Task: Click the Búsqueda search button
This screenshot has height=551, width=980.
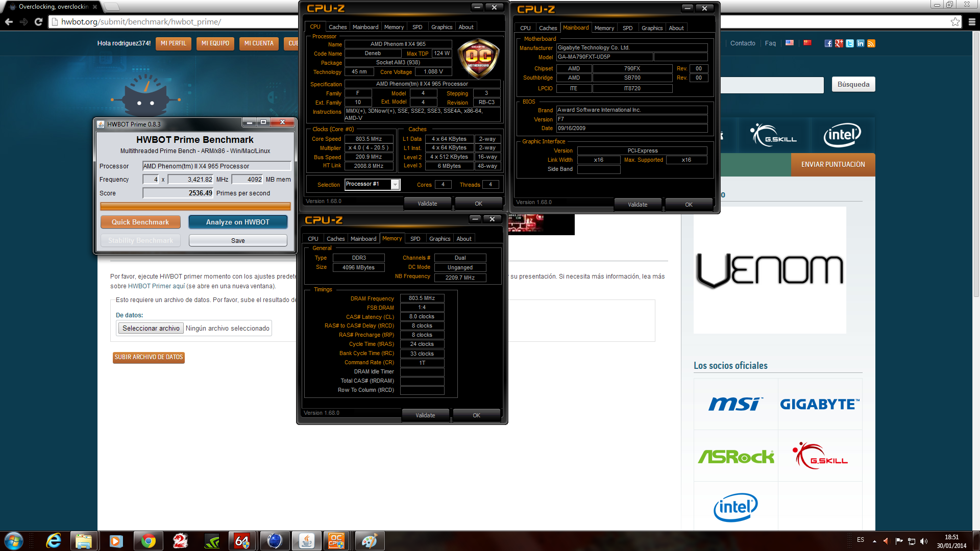Action: (853, 84)
